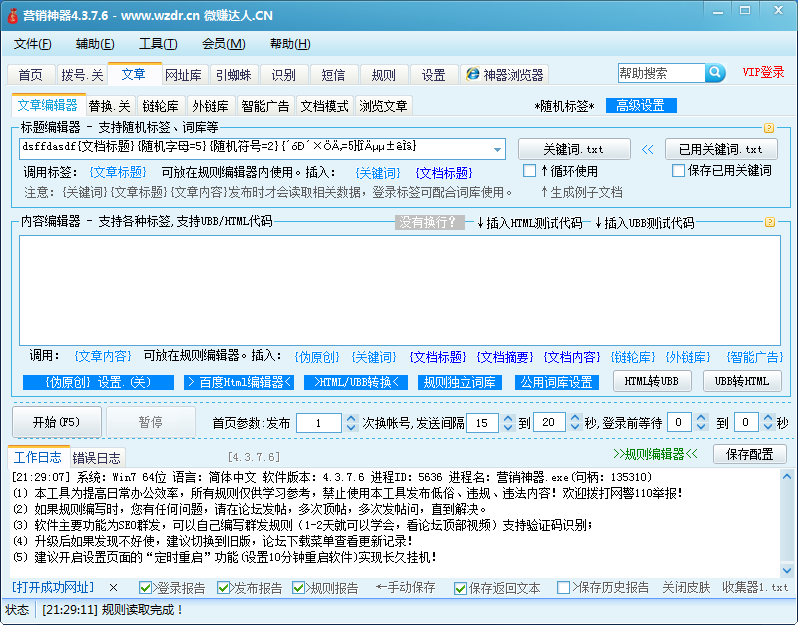Screen dimensions: 798x625
Task: Enable the 保存历史报告 checkbox
Action: 563,588
